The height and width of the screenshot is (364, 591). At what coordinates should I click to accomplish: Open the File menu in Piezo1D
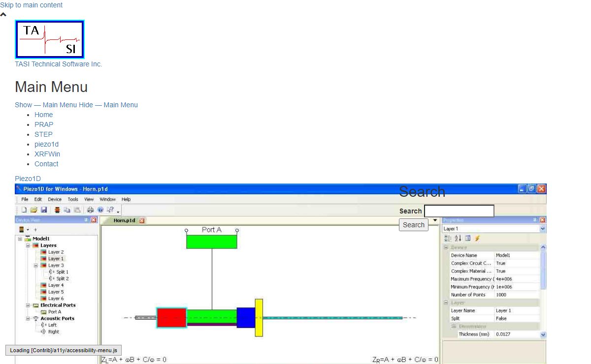point(25,199)
